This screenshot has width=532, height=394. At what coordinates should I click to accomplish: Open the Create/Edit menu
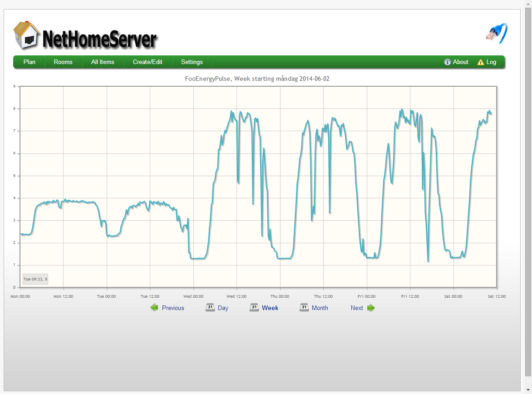coord(148,62)
